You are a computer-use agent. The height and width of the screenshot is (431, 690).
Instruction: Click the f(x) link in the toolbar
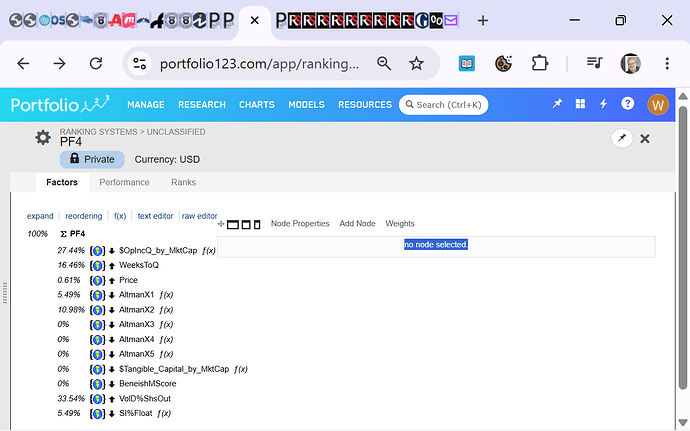coord(120,216)
